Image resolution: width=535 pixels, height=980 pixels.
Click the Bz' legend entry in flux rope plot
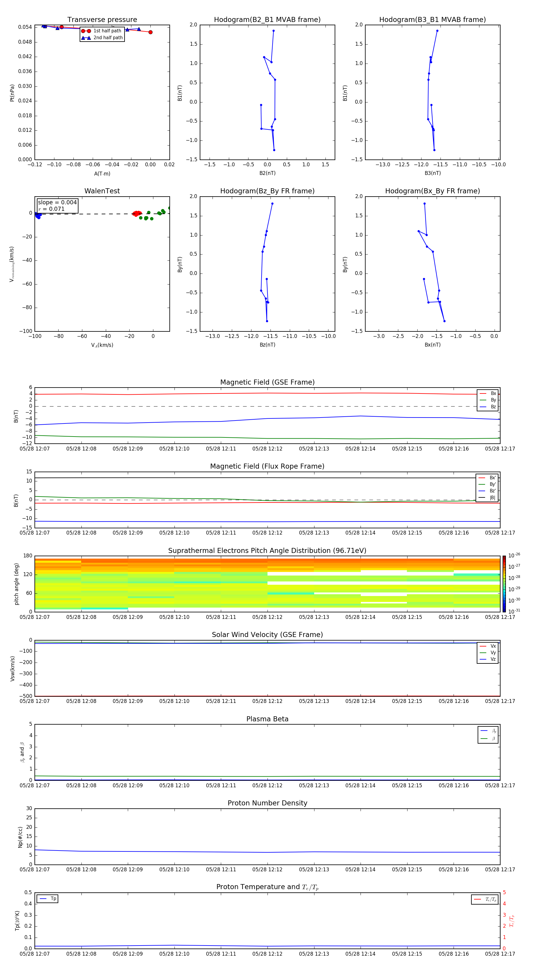(487, 491)
